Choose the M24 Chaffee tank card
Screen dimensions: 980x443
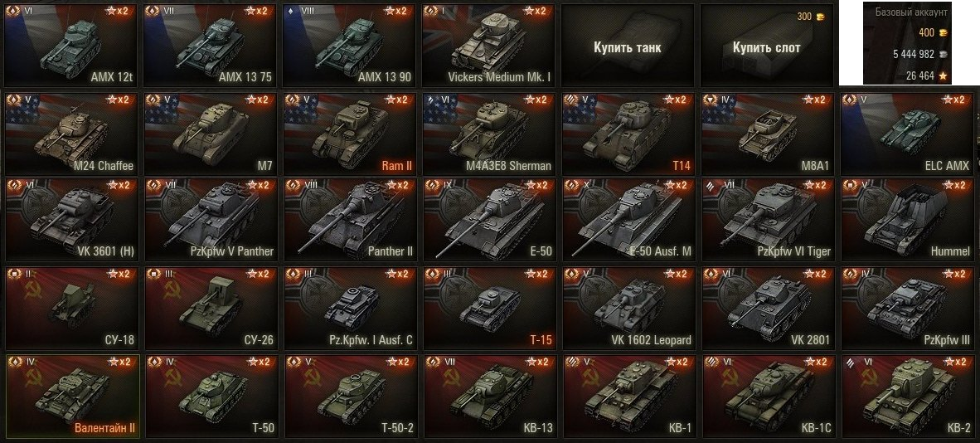click(71, 134)
